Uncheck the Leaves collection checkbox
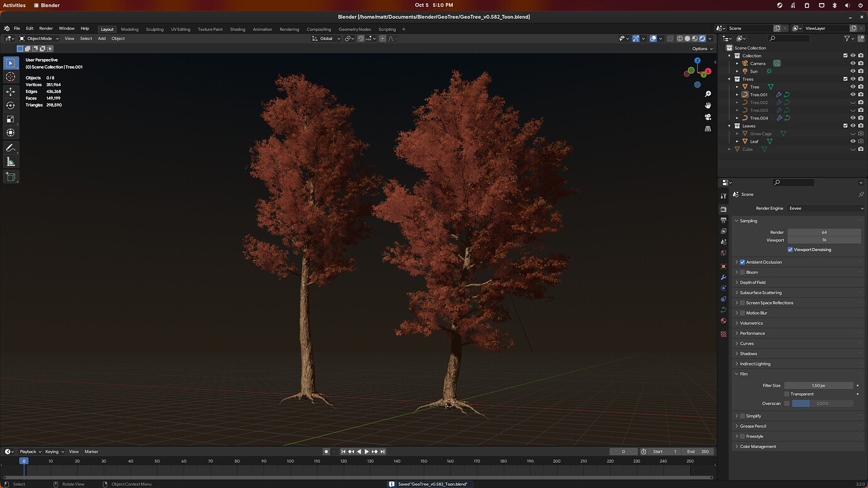 [845, 126]
